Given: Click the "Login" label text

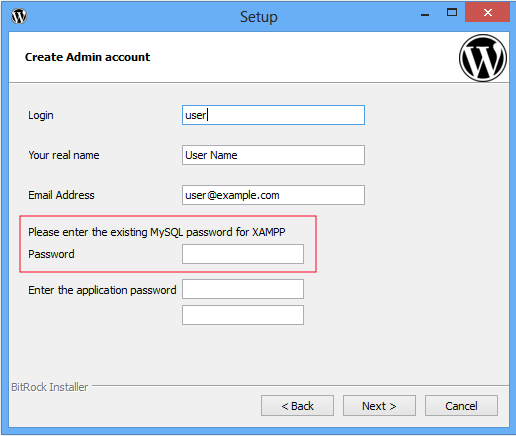Looking at the screenshot, I should (x=41, y=115).
